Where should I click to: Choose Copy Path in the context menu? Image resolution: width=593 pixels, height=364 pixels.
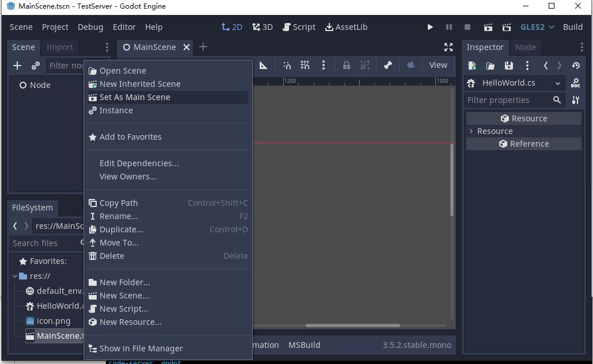[x=168, y=203]
